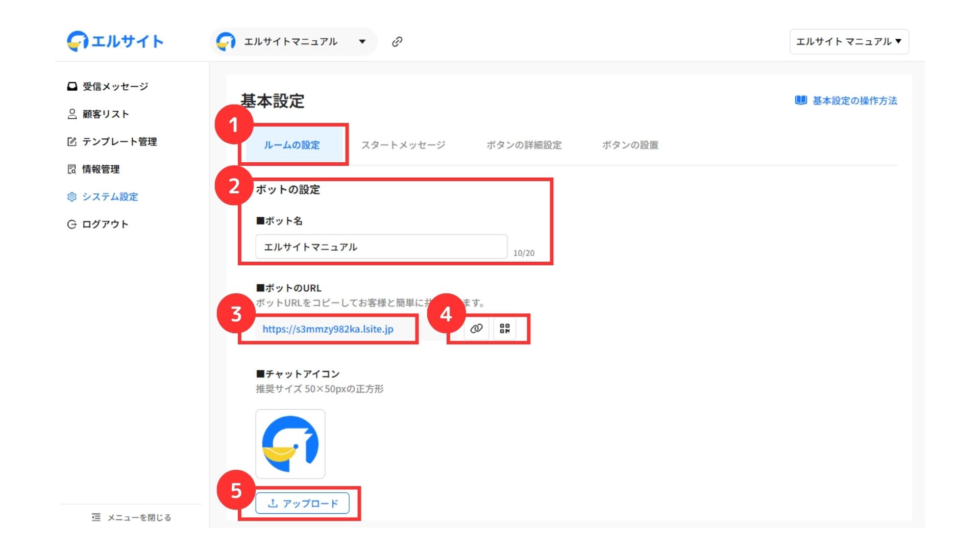Select システム設定 in the sidebar
The height and width of the screenshot is (551, 980).
pos(110,197)
